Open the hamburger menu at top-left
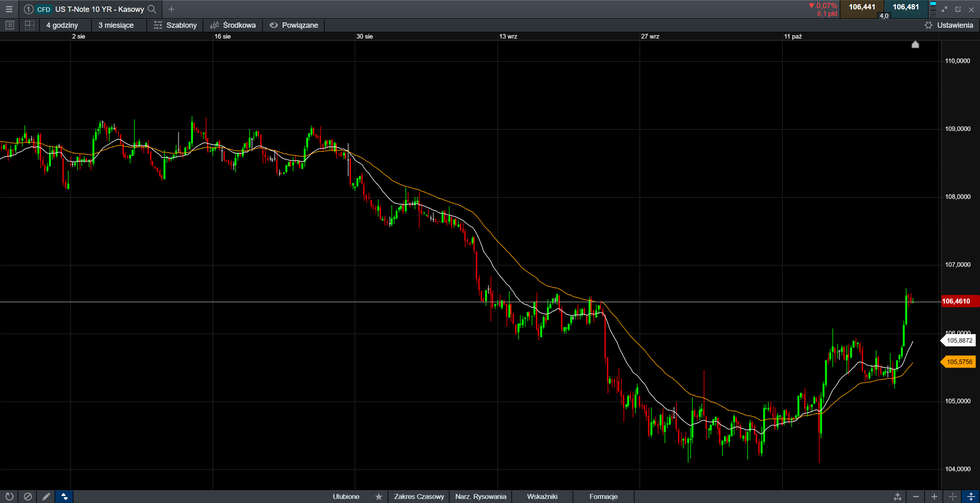 [9, 9]
